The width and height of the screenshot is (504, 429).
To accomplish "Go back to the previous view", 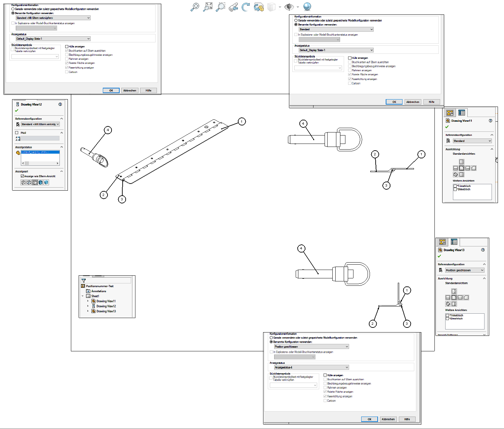I will tap(233, 7).
